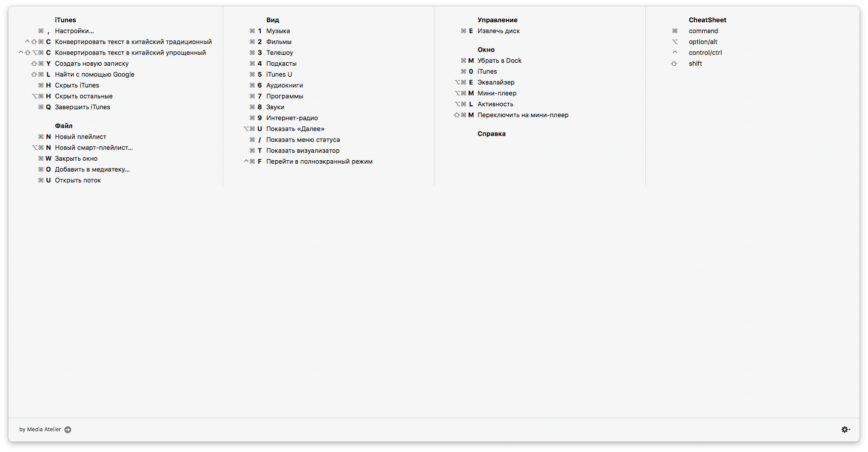Click Извлечь диск under Управление
The height and width of the screenshot is (452, 868).
[498, 31]
